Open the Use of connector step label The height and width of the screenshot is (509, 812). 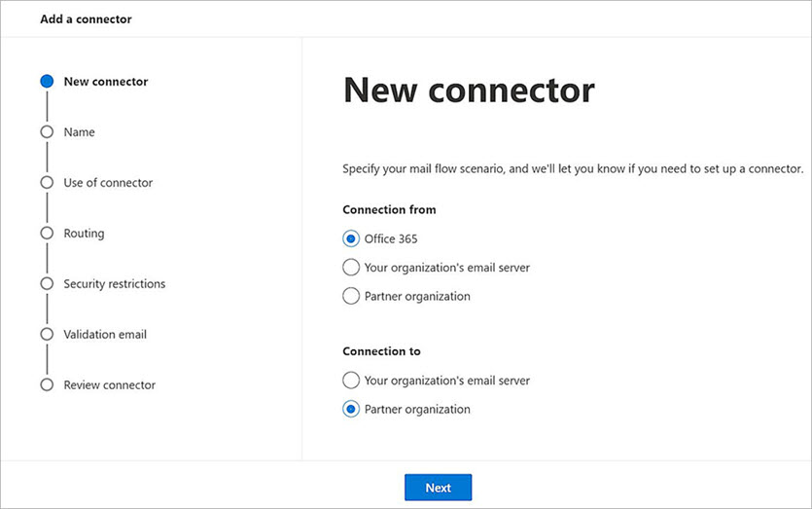coord(108,183)
